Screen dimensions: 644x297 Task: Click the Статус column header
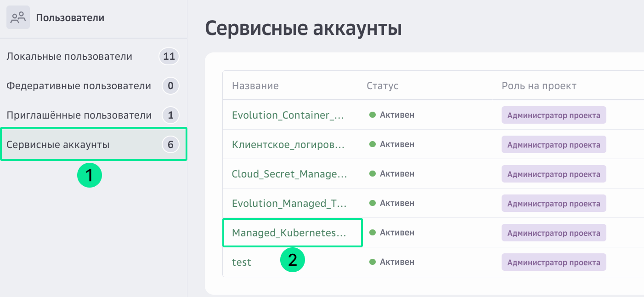(x=382, y=86)
